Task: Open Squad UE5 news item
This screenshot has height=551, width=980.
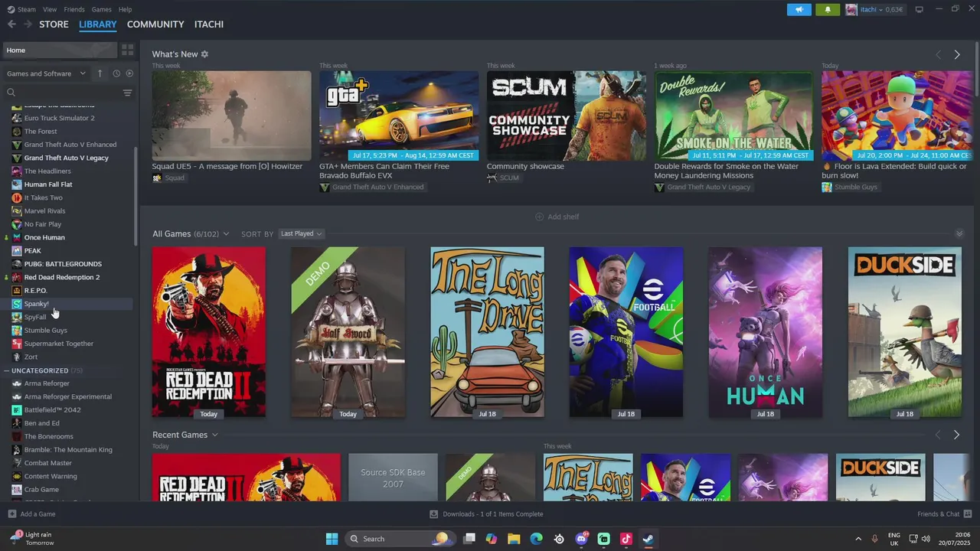Action: tap(231, 116)
